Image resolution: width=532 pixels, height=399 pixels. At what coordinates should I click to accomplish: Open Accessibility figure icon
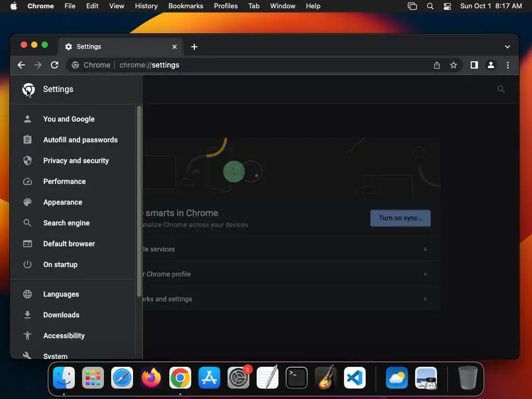click(x=28, y=336)
